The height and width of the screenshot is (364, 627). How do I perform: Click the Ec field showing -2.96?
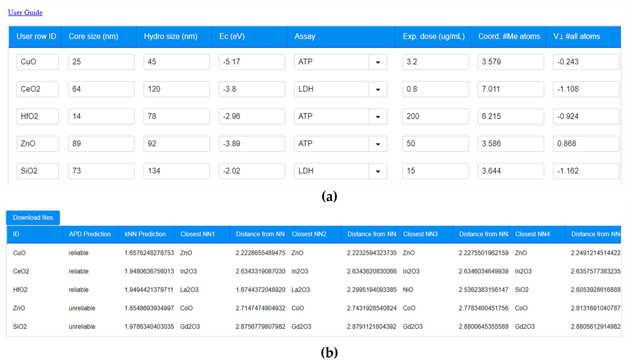click(x=252, y=117)
